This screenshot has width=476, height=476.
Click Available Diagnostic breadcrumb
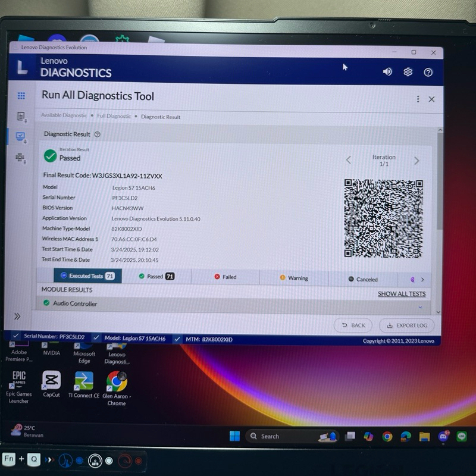64,115
